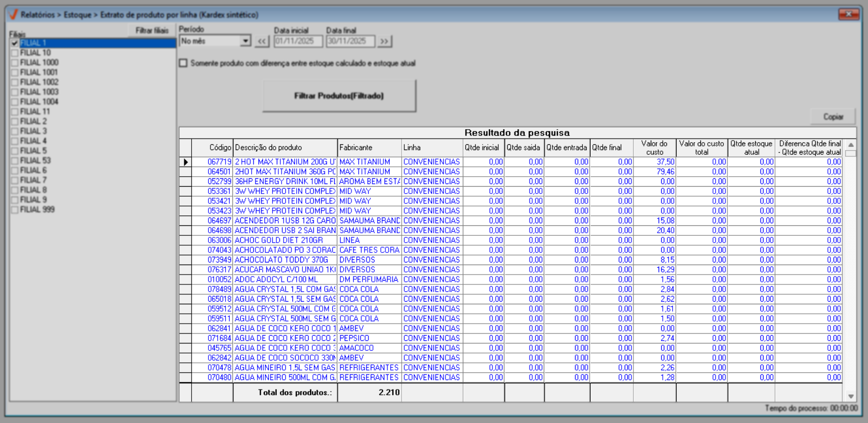Click the results grid vertical scrollbar track
Screen dimensions: 868x423
851,272
